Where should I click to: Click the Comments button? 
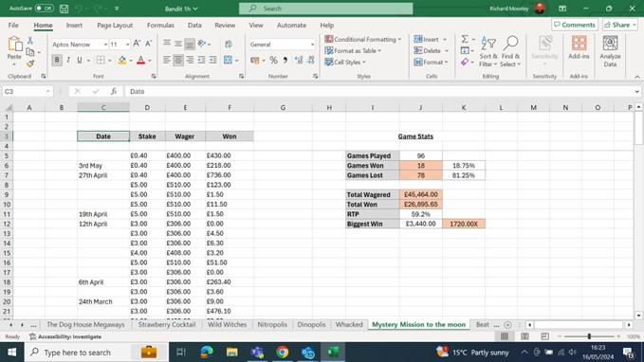pyautogui.click(x=575, y=25)
